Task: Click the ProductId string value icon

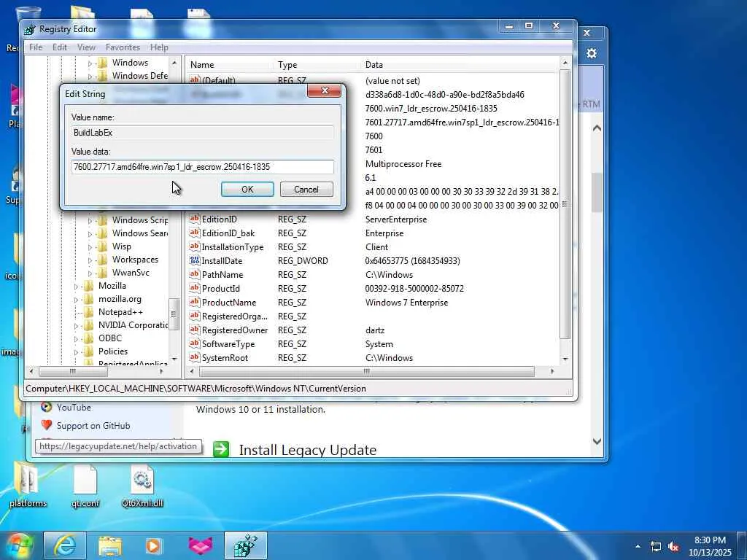Action: coord(194,288)
